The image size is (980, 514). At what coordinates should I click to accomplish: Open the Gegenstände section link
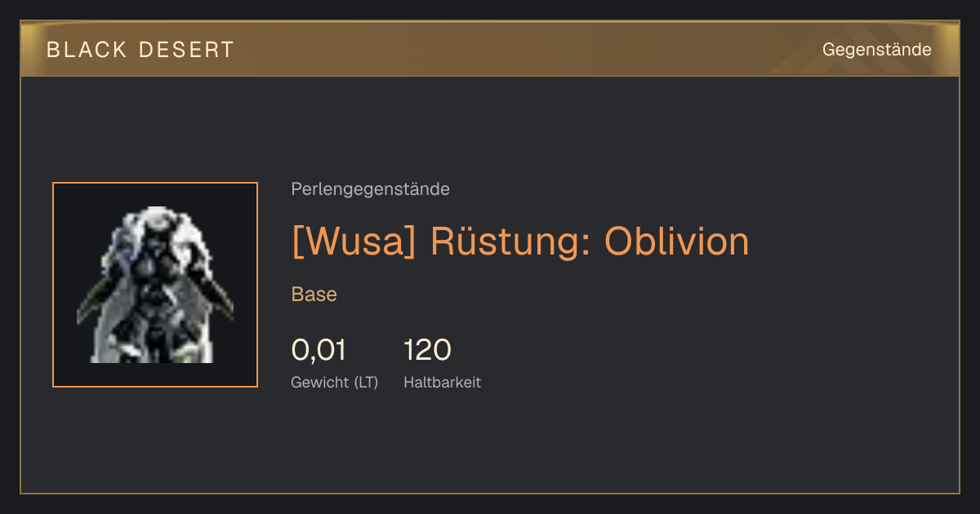[x=876, y=50]
